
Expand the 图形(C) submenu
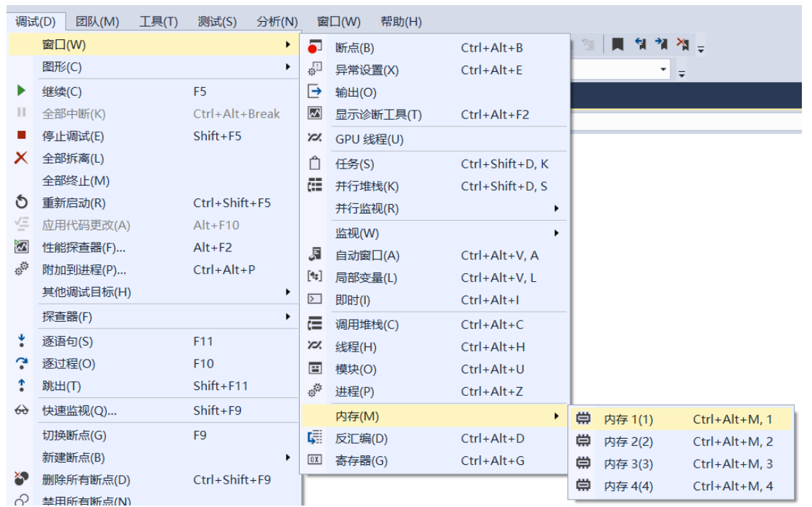click(x=288, y=67)
